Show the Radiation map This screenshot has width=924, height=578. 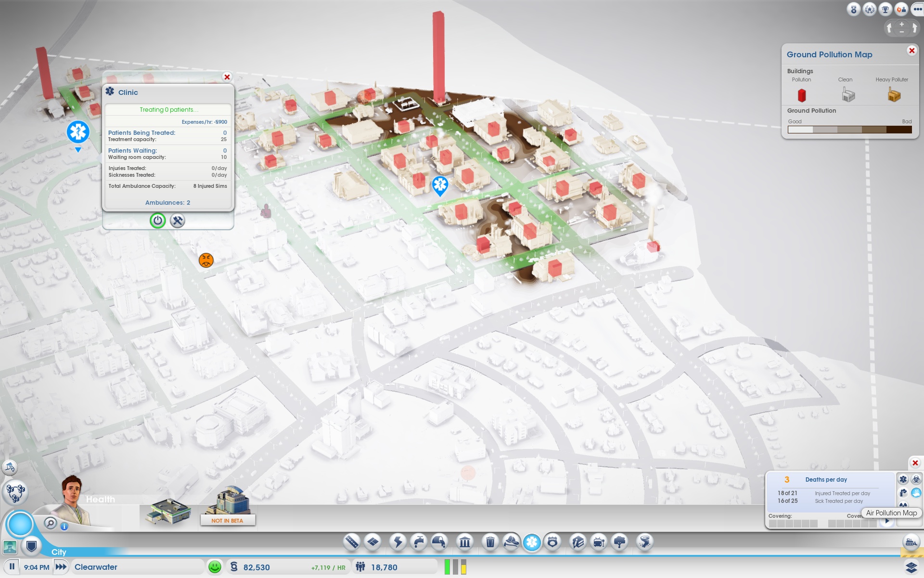click(903, 504)
